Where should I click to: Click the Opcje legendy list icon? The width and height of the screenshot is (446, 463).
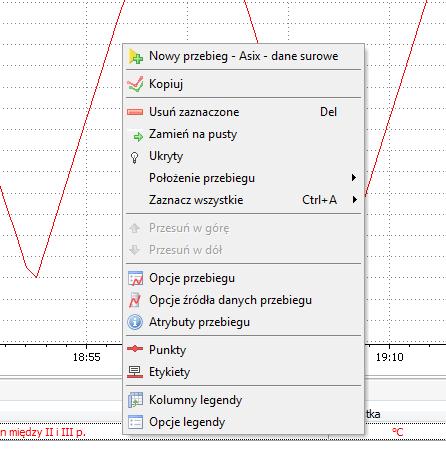tap(135, 422)
